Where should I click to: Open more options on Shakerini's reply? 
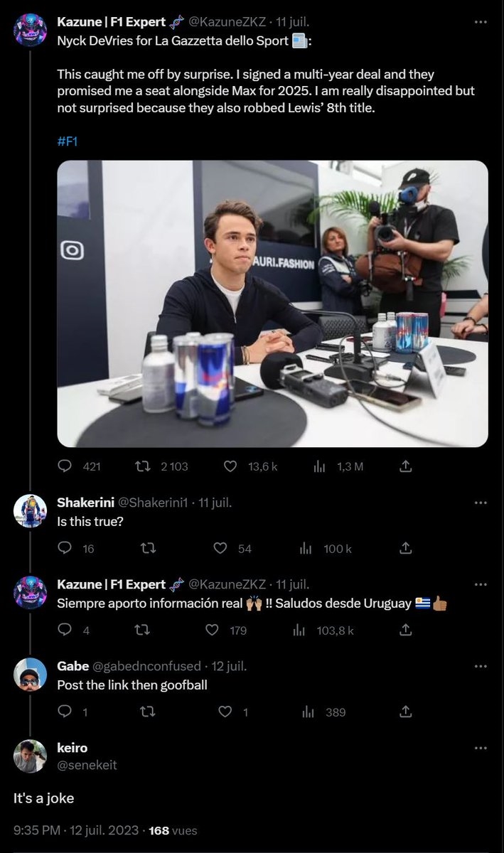click(x=481, y=503)
